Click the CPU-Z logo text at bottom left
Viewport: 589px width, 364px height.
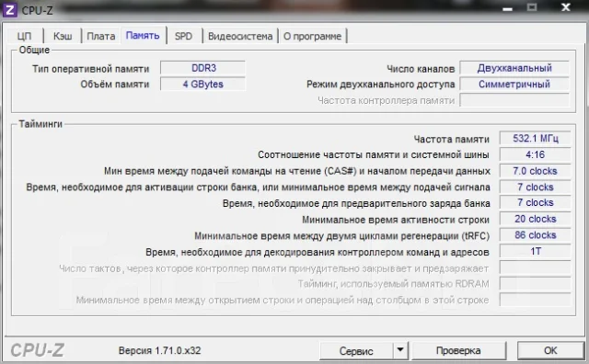click(37, 350)
